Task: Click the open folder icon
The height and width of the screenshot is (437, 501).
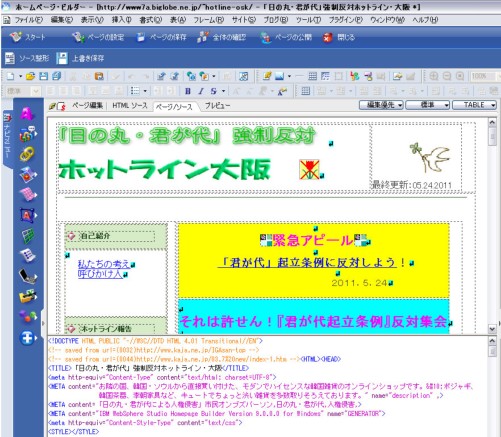Action: [30, 76]
